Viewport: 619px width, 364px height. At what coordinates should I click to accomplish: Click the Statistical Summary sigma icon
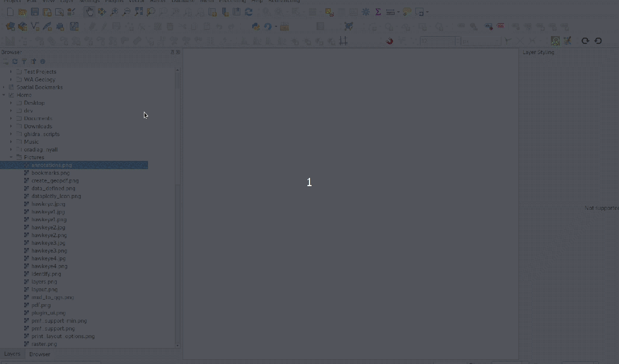click(x=378, y=12)
